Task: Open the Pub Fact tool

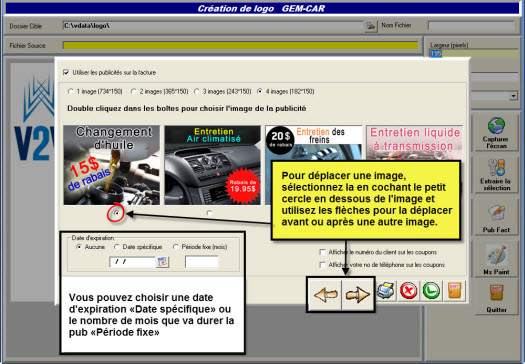Action: tap(496, 217)
